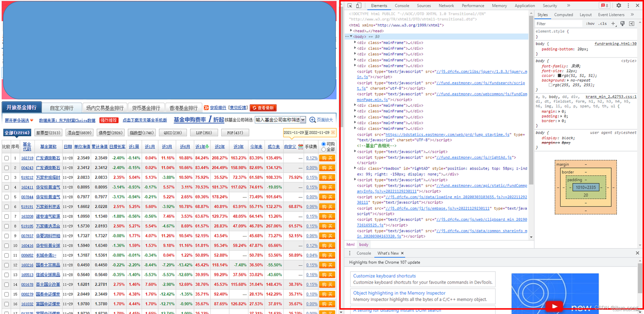Add a new style rule with the plus icon
This screenshot has width=644, height=314.
tap(613, 23)
